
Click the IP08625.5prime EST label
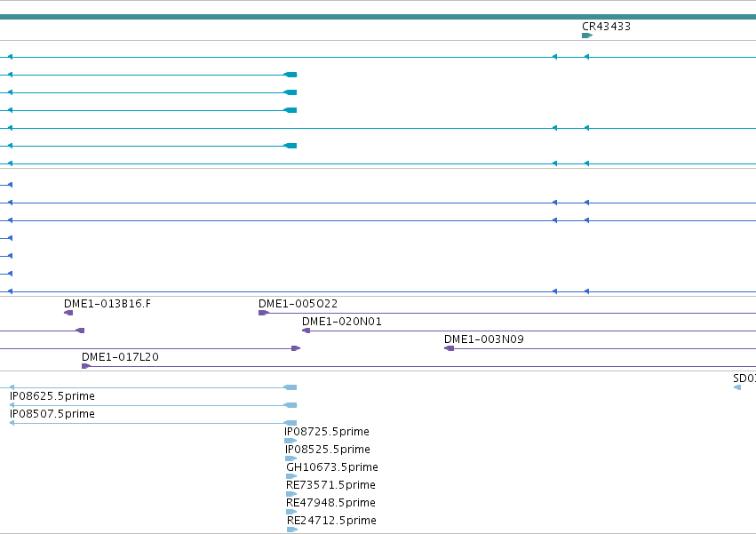pos(52,396)
